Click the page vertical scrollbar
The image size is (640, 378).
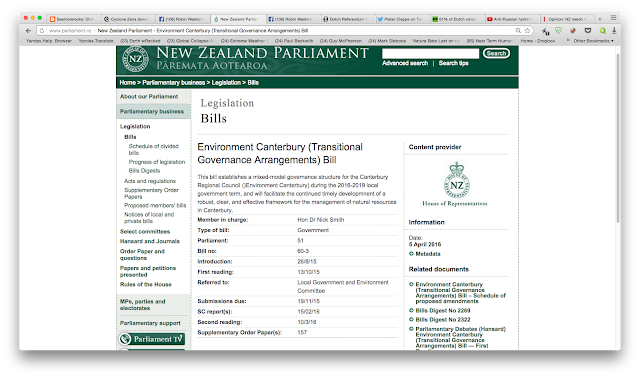[x=618, y=139]
